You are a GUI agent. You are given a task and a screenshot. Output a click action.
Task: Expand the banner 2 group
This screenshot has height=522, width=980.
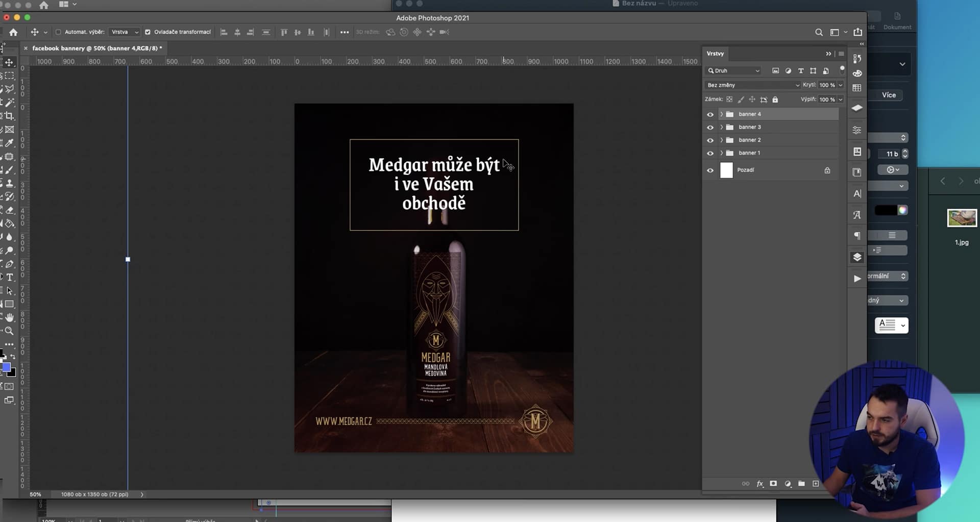[x=721, y=140]
